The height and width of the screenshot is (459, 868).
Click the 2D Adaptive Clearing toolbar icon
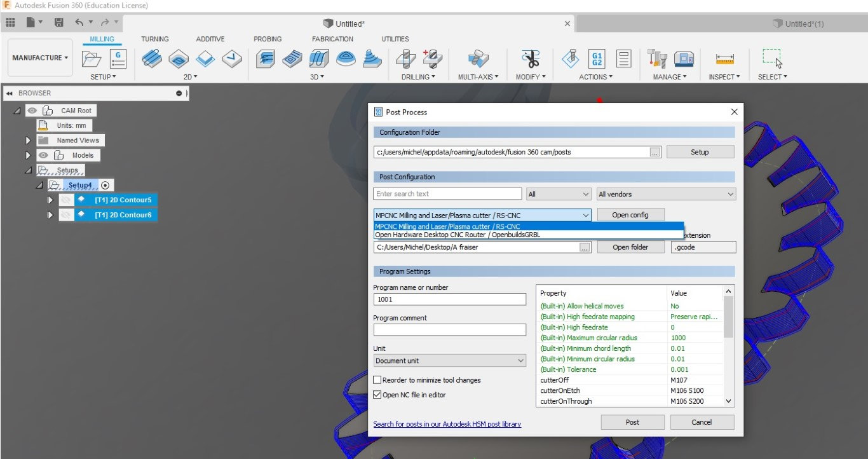click(151, 59)
